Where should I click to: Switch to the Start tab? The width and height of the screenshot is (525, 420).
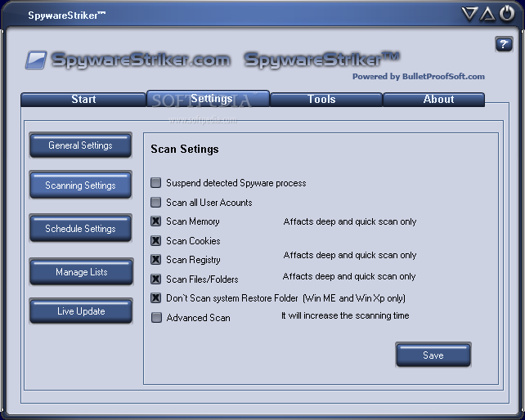(x=83, y=100)
